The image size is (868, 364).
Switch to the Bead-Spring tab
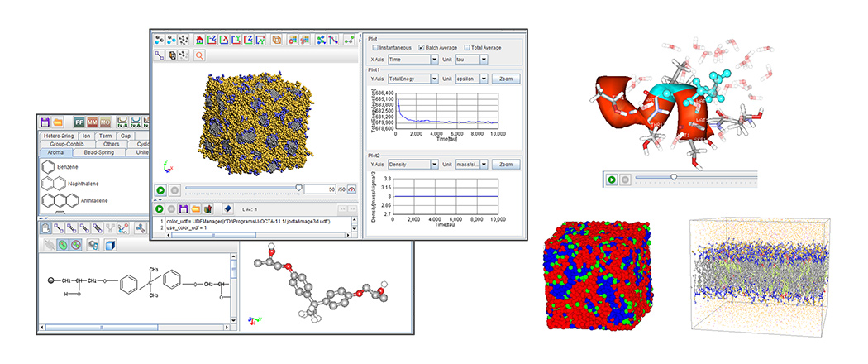[101, 152]
